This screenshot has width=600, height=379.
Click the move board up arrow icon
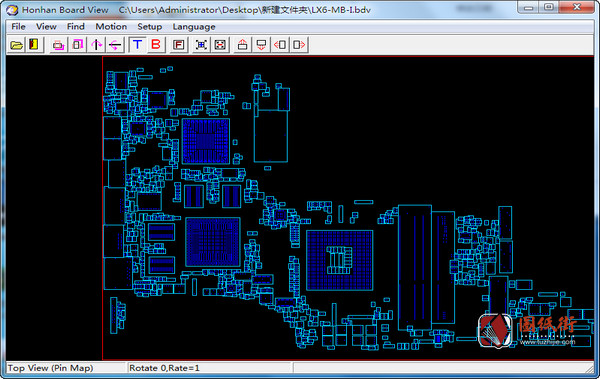click(242, 45)
